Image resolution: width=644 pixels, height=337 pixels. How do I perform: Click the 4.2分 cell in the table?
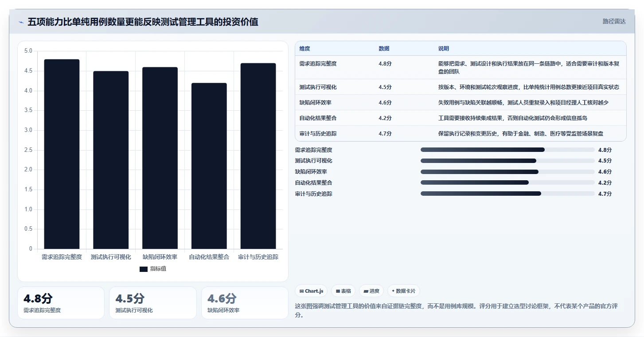click(x=385, y=118)
